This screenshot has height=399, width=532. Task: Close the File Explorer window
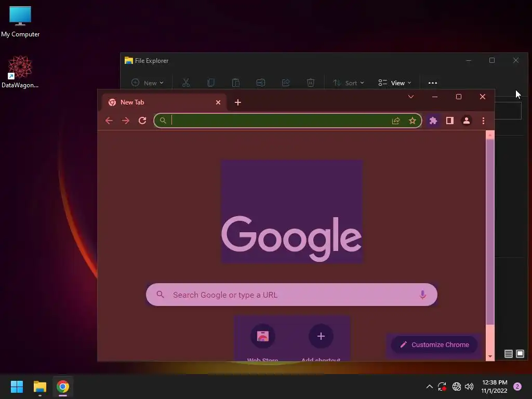pyautogui.click(x=516, y=60)
